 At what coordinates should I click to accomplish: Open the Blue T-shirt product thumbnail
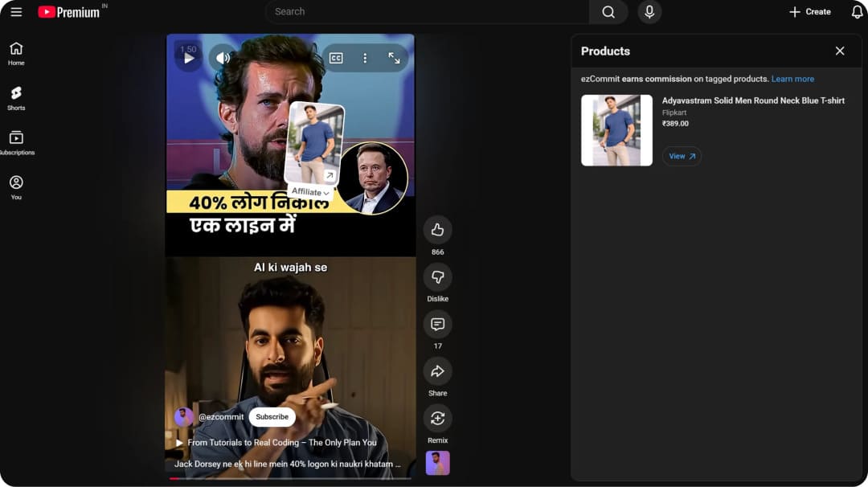tap(616, 130)
